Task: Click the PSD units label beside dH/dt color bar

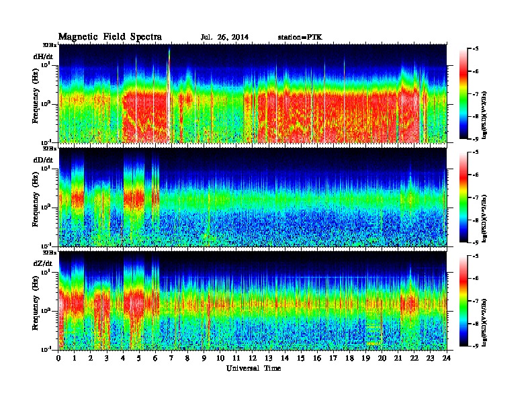Action: [484, 115]
